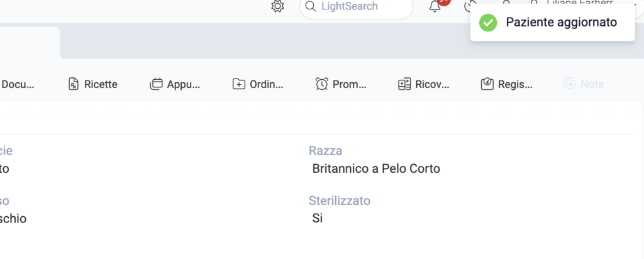Focus the LightSearch search field
The width and height of the screenshot is (644, 259).
(x=356, y=8)
